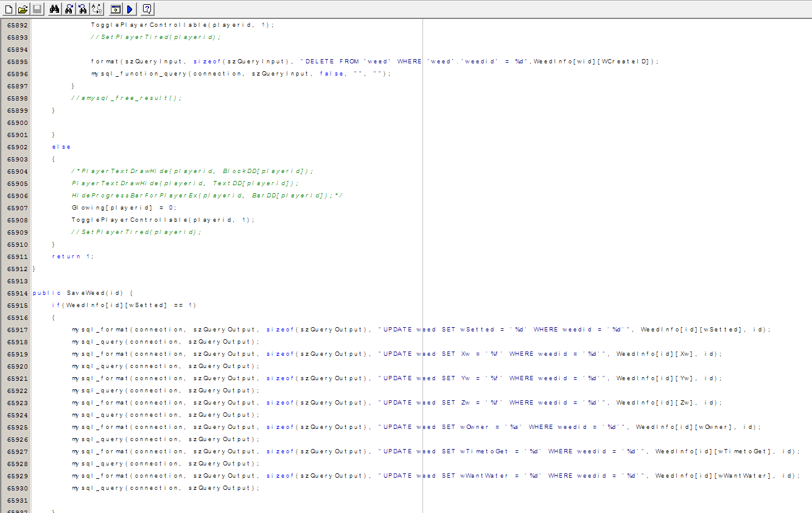Compile the script using the window icon
Screen dimensions: 812x513
click(115, 9)
